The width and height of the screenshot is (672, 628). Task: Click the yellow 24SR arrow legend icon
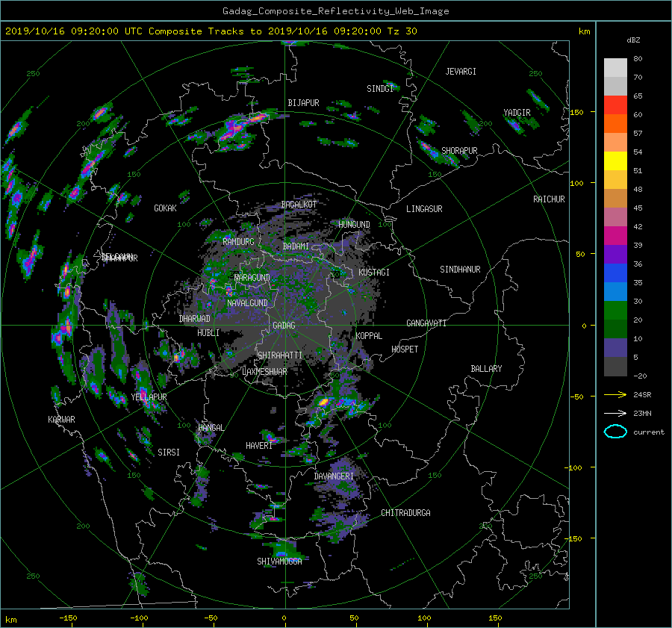615,394
